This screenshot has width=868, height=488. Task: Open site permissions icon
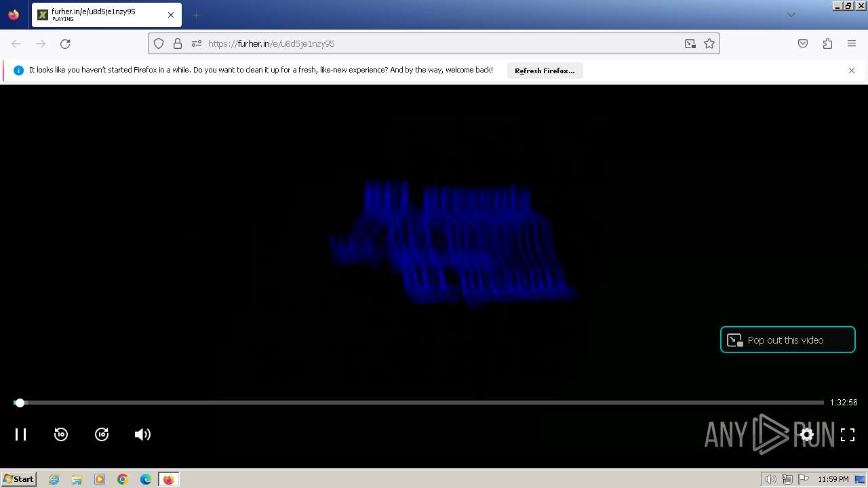point(197,43)
